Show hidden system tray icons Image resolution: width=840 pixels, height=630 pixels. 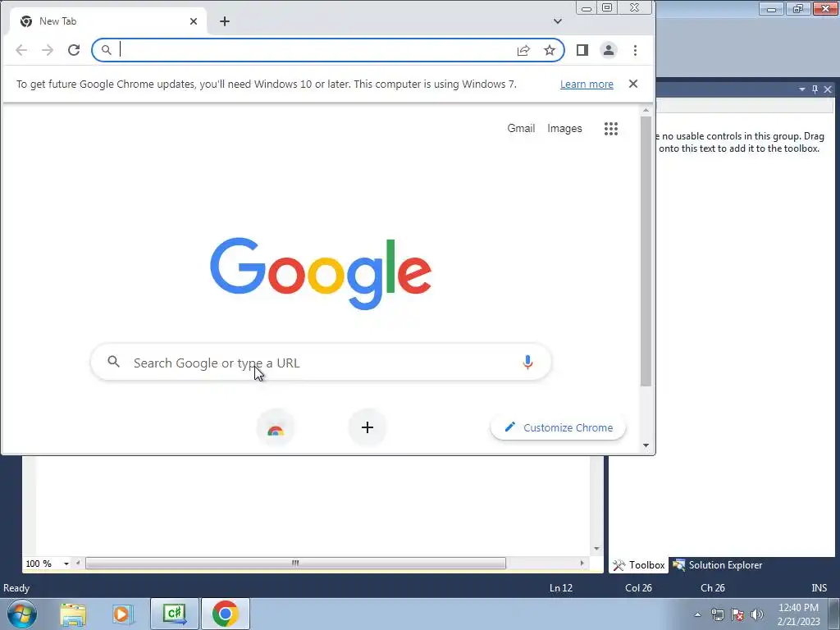coord(697,614)
